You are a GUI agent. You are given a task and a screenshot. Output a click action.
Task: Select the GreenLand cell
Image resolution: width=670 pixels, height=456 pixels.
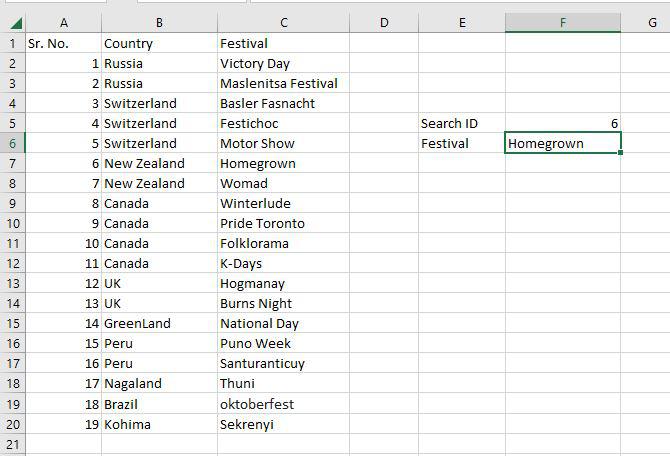pos(159,323)
